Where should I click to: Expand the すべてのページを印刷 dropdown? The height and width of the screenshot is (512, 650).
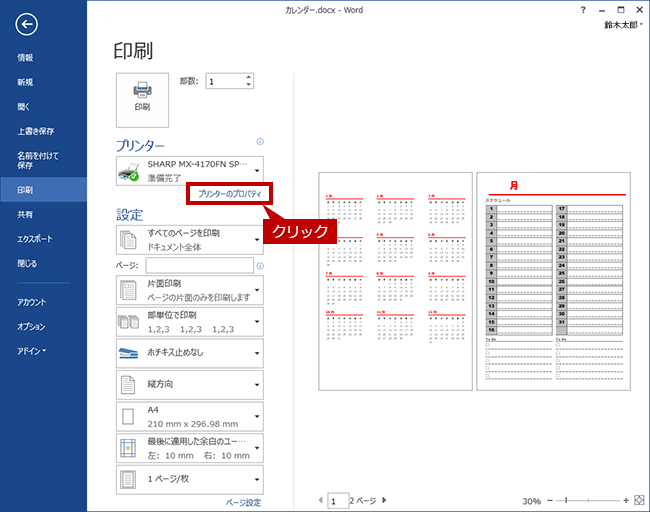(x=190, y=240)
